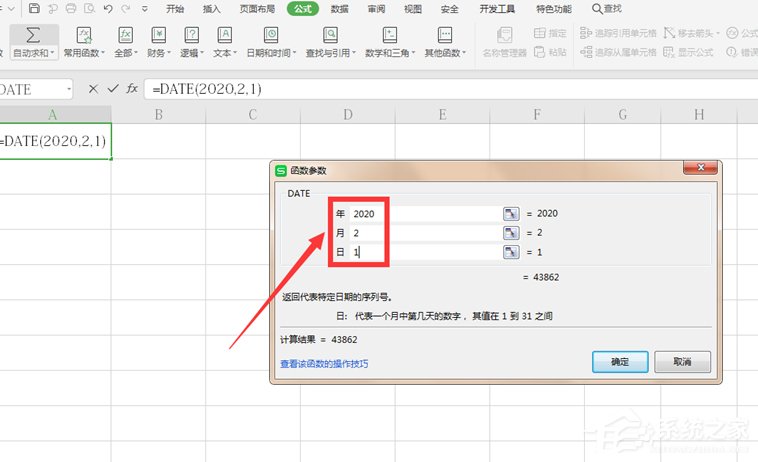Open the 查看该函数的操作技巧 help link

[x=323, y=364]
